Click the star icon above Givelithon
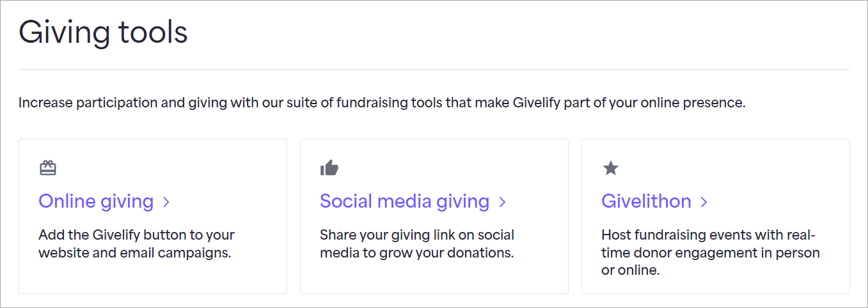Screen dimensions: 868x308 pyautogui.click(x=611, y=168)
